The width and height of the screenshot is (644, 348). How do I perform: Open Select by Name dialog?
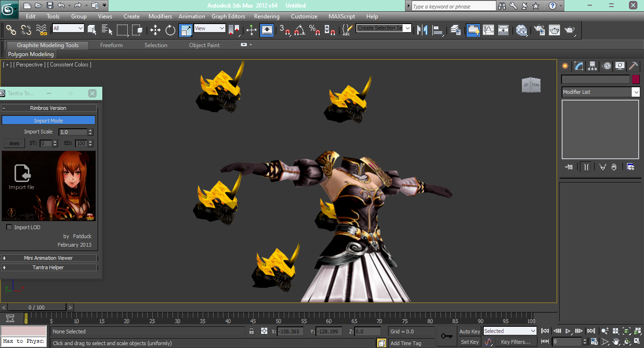[107, 30]
